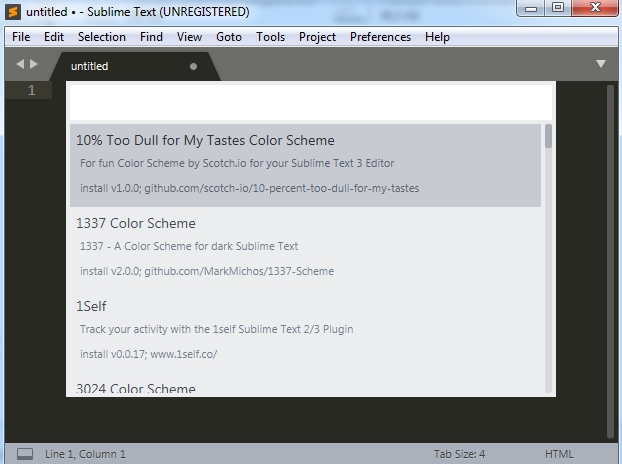The image size is (622, 464).
Task: Go to previous tab with left arrow
Action: pos(20,64)
